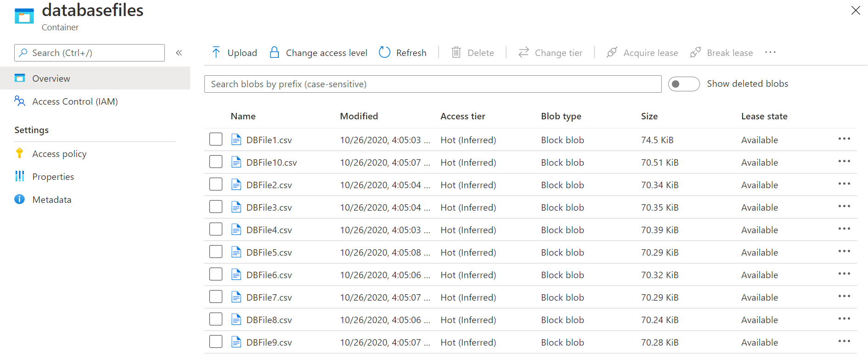Click the DBFile1.csv file icon
The width and height of the screenshot is (868, 358).
pos(236,140)
